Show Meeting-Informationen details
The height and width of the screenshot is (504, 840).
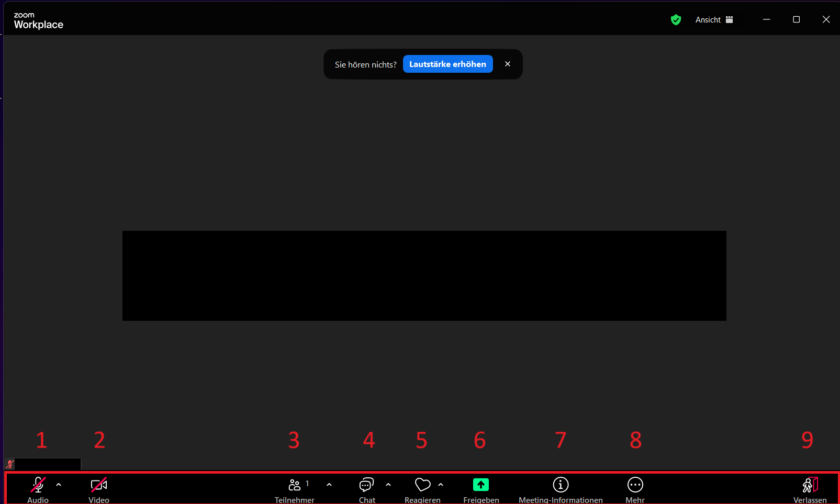[x=561, y=486]
